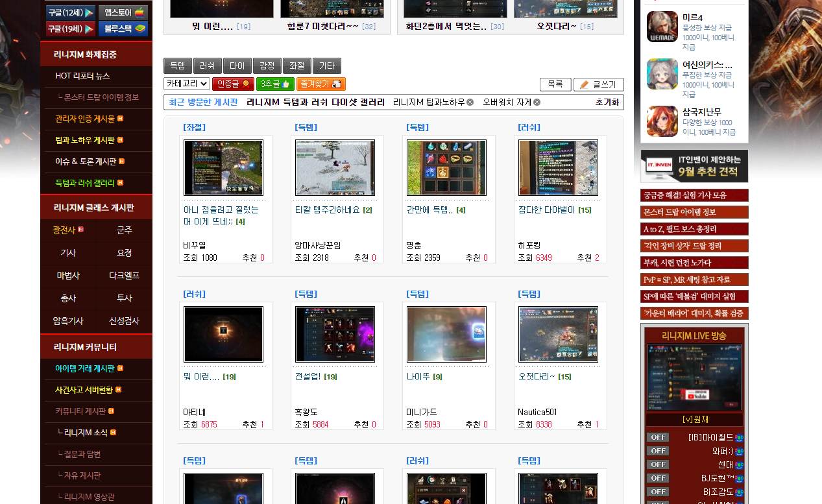Click the N badge beside 팁과 노하우 게시판

(x=120, y=140)
